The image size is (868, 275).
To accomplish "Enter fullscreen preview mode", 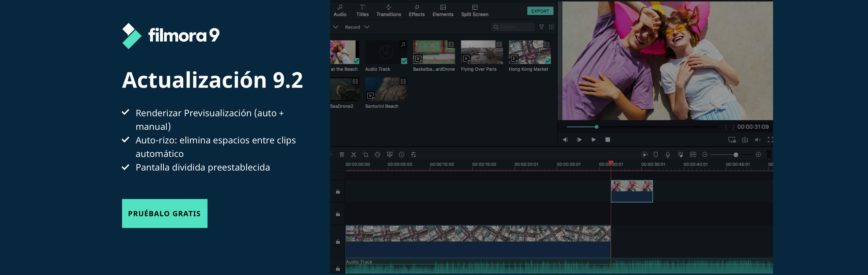I will [x=770, y=140].
